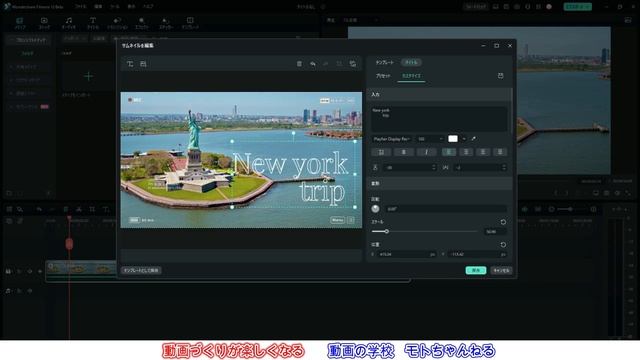
Task: Click the line spacing icon beside the spacing field
Action: (x=375, y=168)
